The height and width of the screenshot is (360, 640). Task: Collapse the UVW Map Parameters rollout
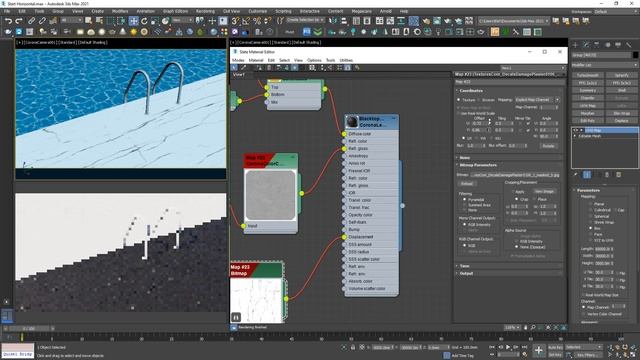(605, 190)
